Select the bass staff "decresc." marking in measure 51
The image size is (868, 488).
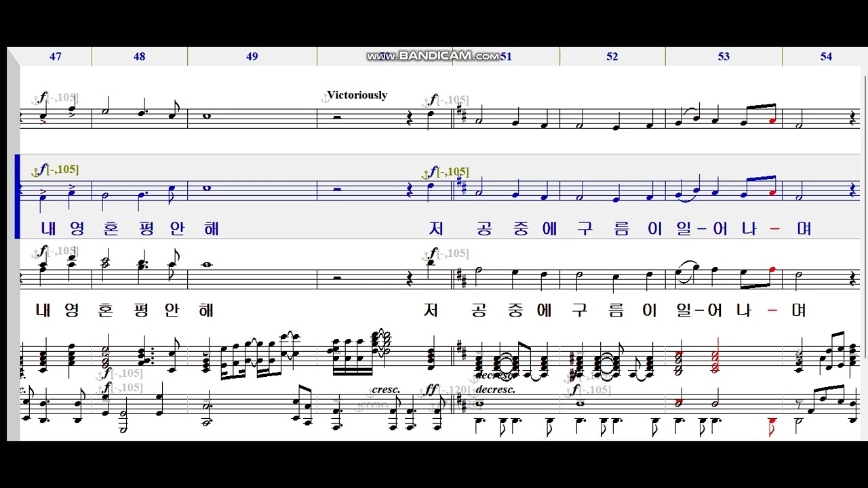point(495,390)
